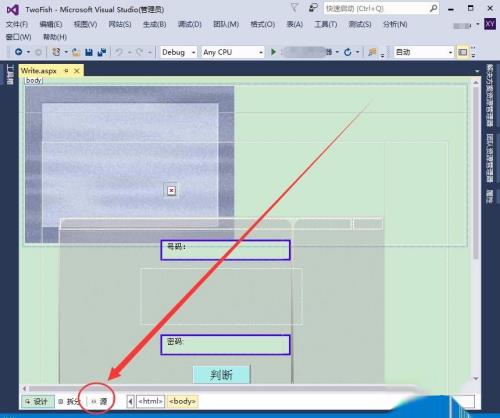The width and height of the screenshot is (500, 418).
Task: Click the Save All icon
Action: 102,52
